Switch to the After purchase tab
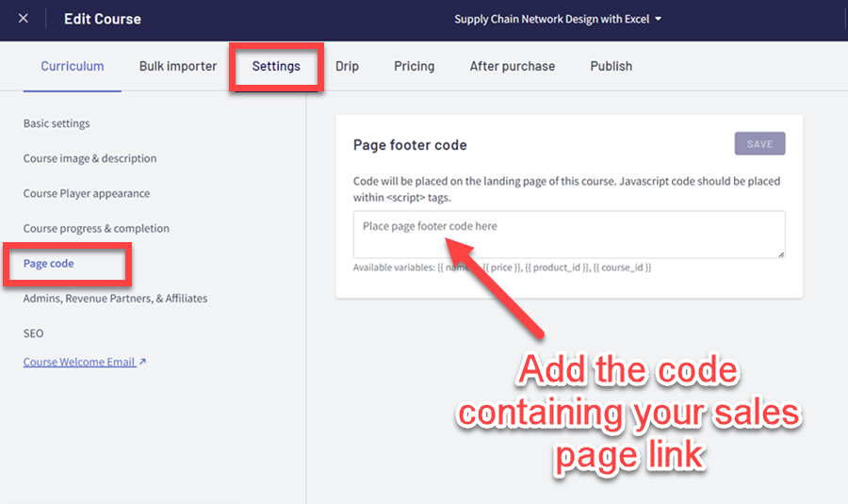Screen dimensions: 848x504 pos(513,66)
